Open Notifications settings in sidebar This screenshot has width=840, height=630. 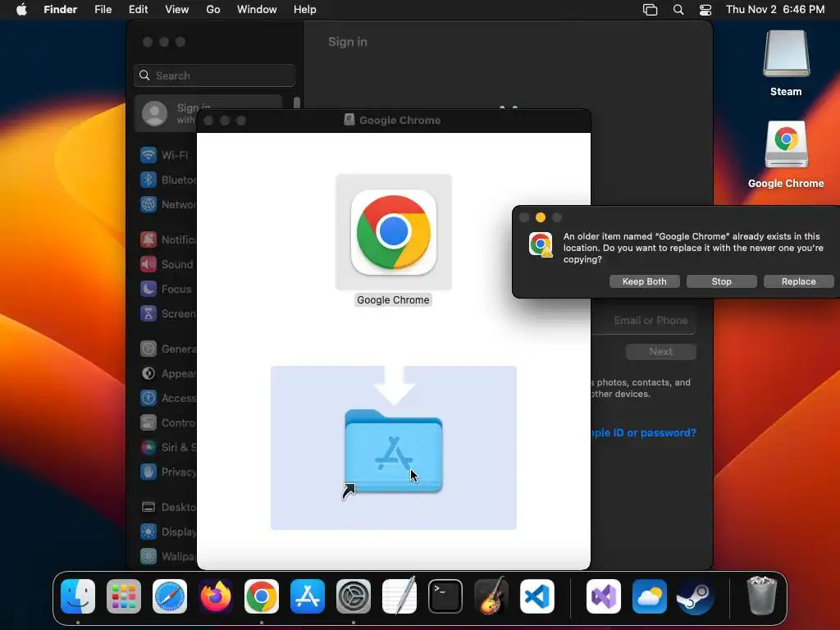167,240
